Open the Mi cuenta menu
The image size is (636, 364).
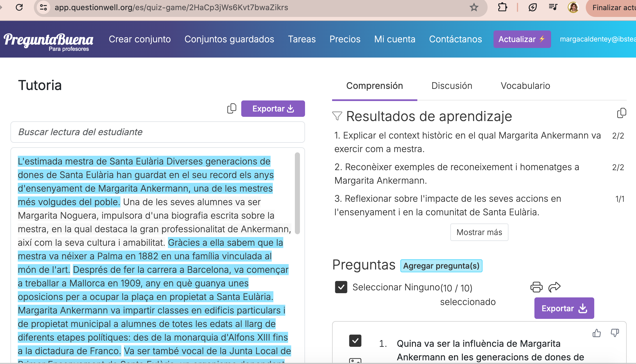(x=394, y=39)
